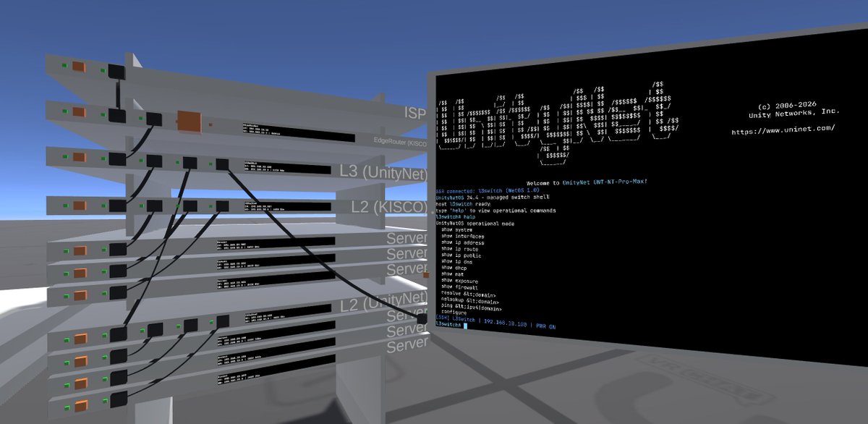Select the lower L2 (UnityNet) fourth port
The image size is (868, 424).
(x=223, y=320)
